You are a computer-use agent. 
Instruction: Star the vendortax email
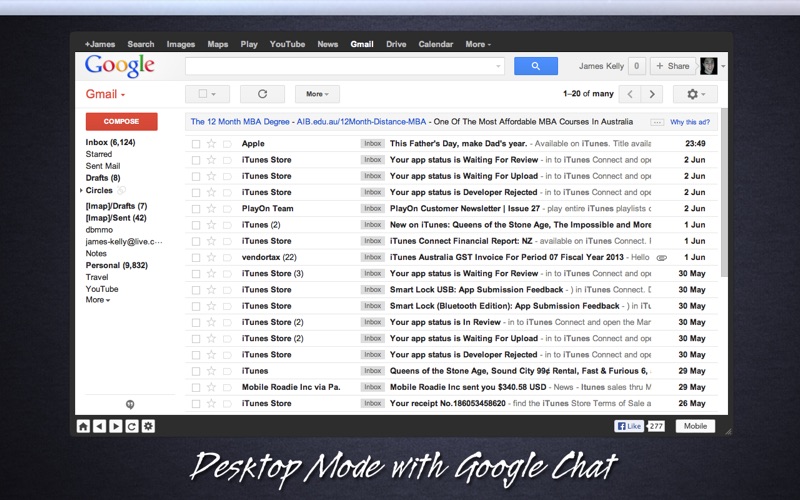[211, 258]
